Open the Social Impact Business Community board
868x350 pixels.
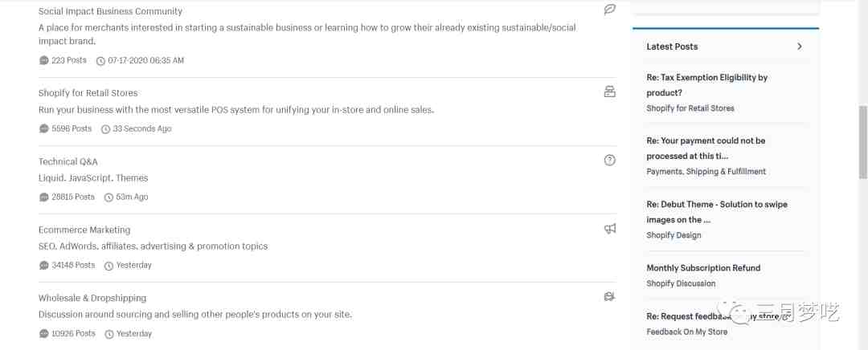(x=110, y=11)
